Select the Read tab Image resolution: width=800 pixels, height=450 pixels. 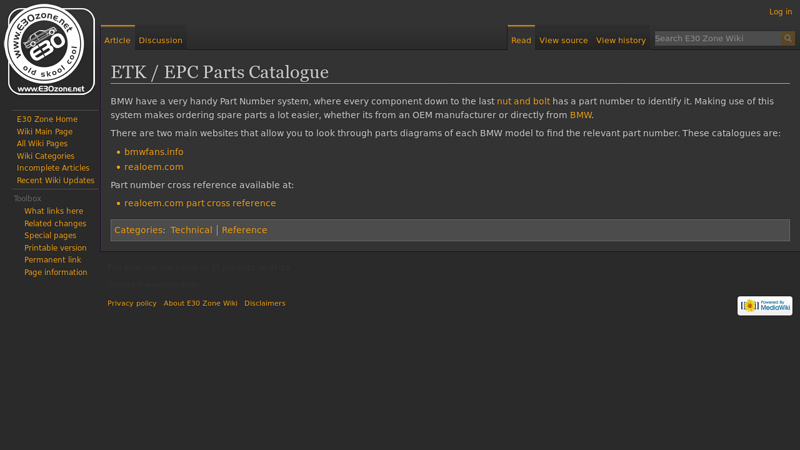[521, 40]
